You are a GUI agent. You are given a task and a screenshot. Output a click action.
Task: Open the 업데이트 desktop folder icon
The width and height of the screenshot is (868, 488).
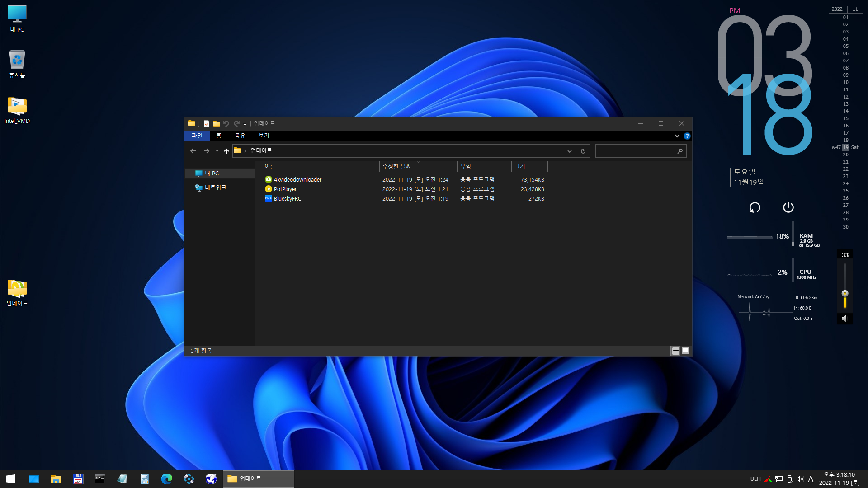(x=17, y=293)
